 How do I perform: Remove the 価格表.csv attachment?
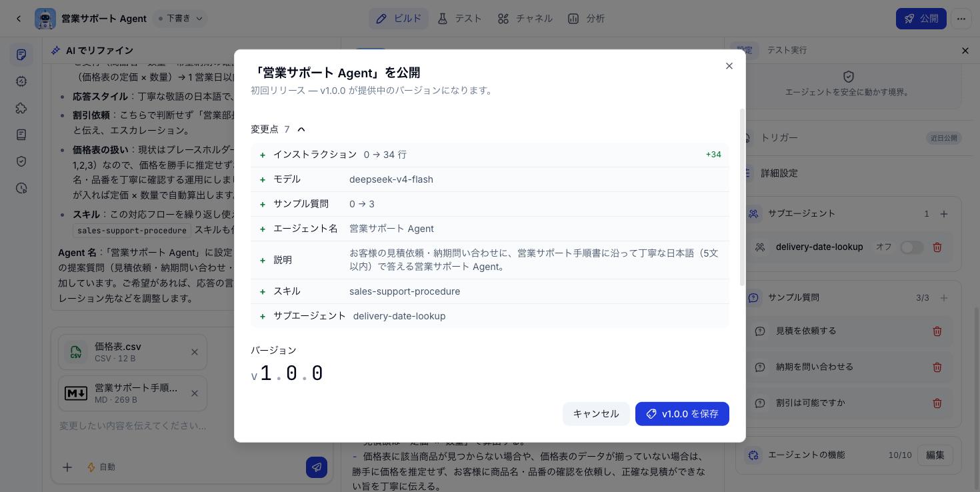[195, 352]
